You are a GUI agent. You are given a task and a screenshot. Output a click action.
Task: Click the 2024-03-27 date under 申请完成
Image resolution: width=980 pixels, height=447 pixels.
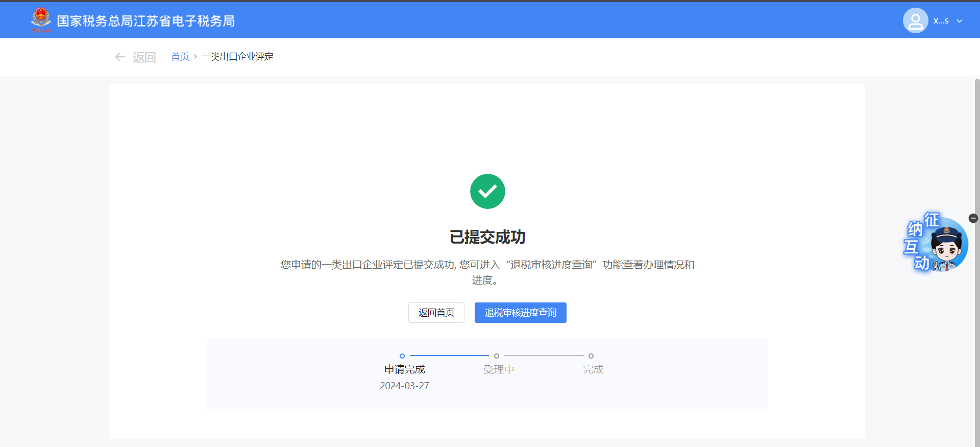(404, 386)
